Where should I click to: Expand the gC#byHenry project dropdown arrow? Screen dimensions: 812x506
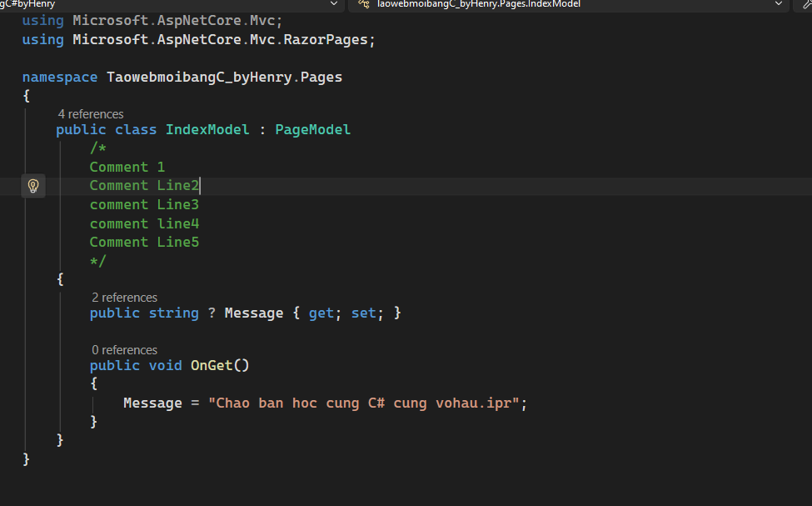click(x=334, y=4)
